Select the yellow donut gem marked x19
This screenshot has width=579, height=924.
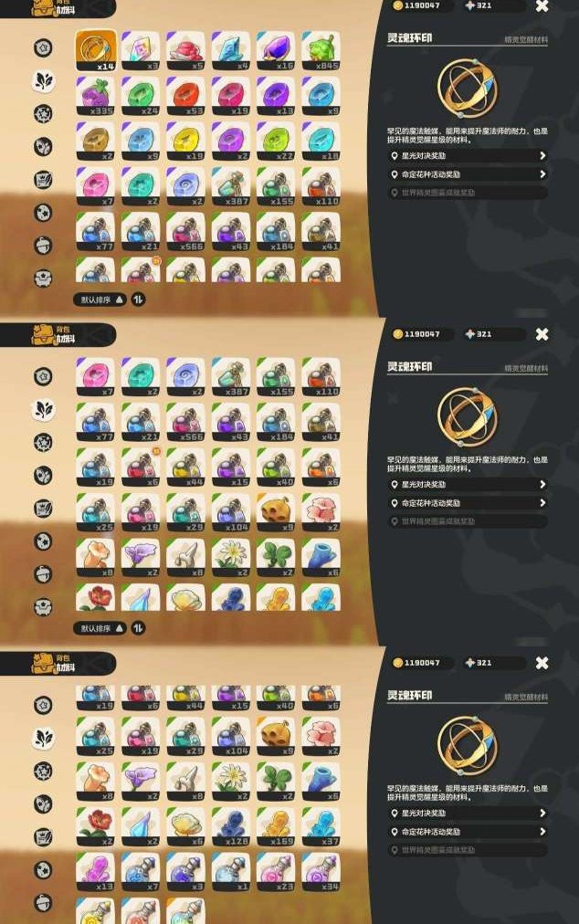click(x=185, y=142)
